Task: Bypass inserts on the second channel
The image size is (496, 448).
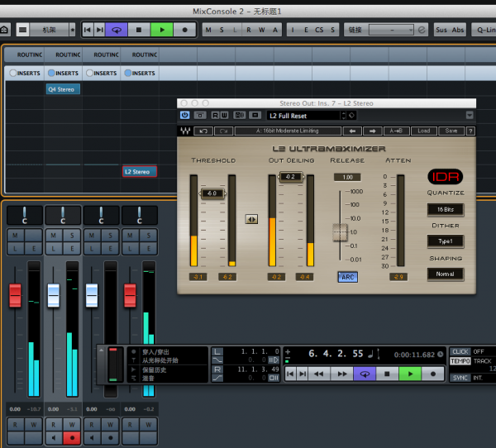Action: pyautogui.click(x=51, y=73)
